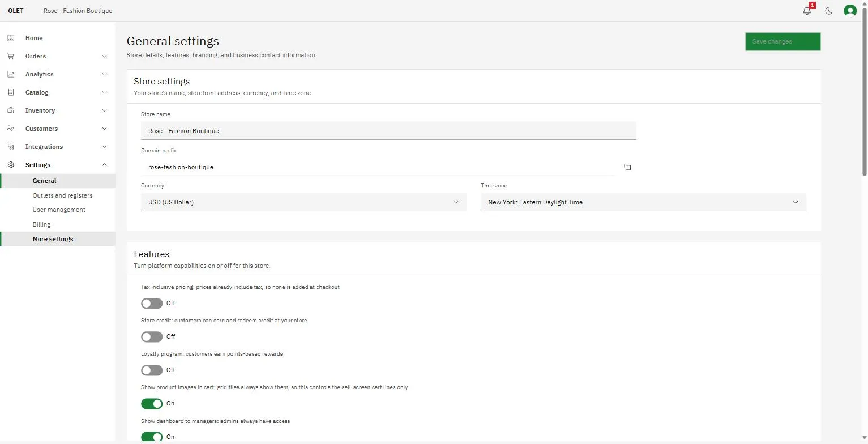
Task: Open More settings in sidebar
Action: (x=58, y=239)
